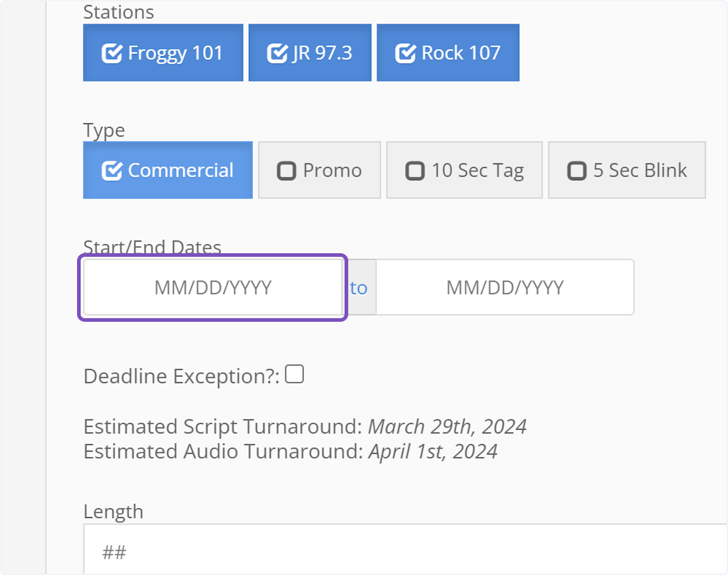This screenshot has height=575, width=728.
Task: Click the "Stations" section label
Action: [119, 12]
